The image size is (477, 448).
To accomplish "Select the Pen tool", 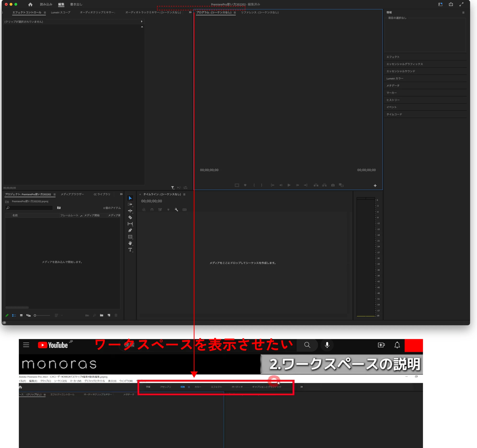I will 130,230.
